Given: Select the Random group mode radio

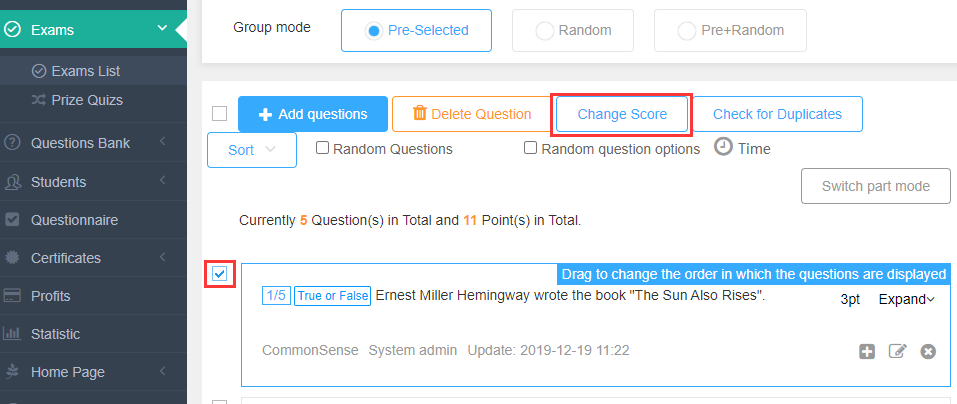Looking at the screenshot, I should (x=572, y=31).
